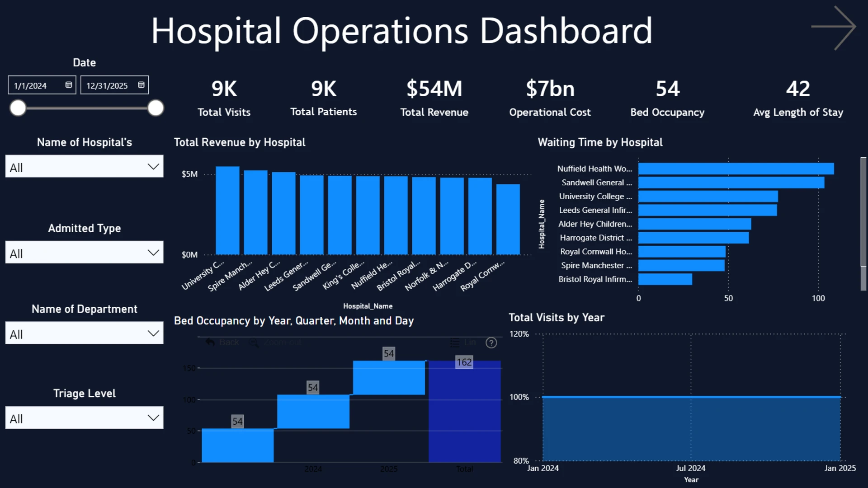Select the Nuffield Health waiting time bar
The width and height of the screenshot is (868, 488).
point(736,169)
